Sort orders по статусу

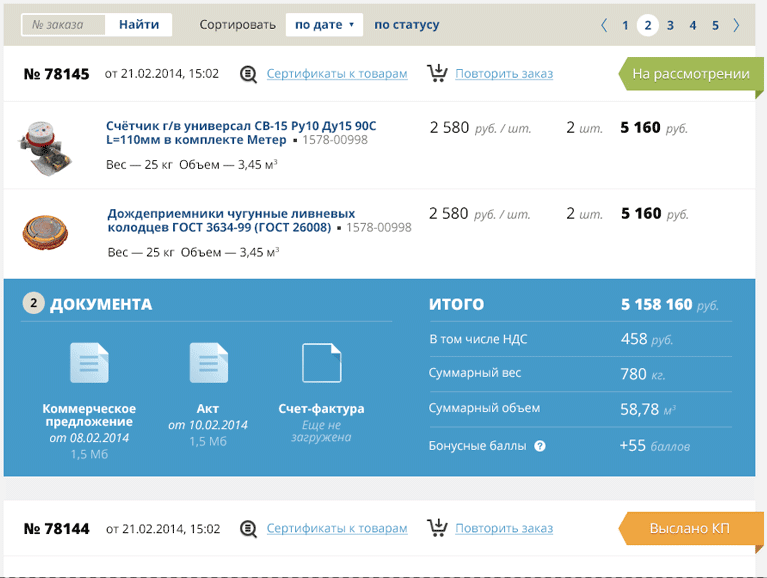tap(406, 25)
